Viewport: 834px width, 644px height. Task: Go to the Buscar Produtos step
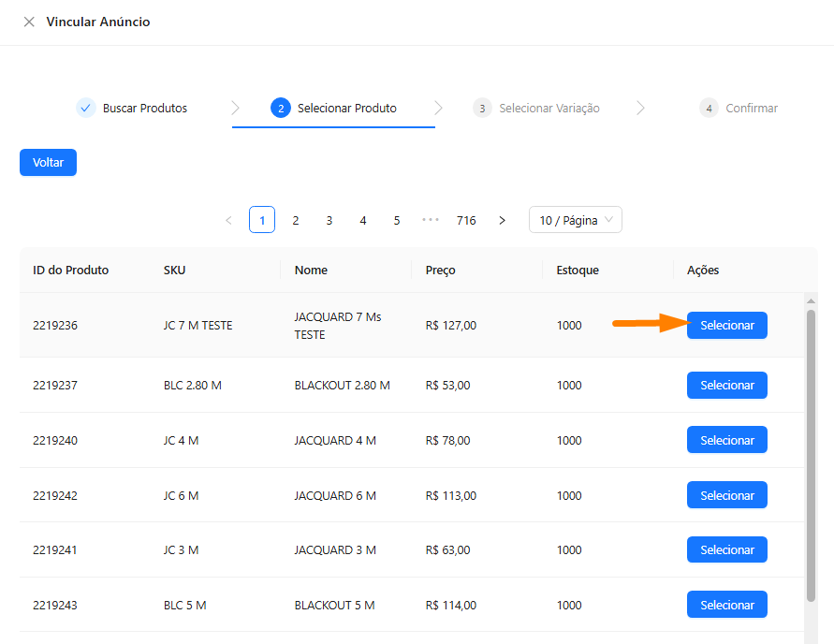coord(131,108)
